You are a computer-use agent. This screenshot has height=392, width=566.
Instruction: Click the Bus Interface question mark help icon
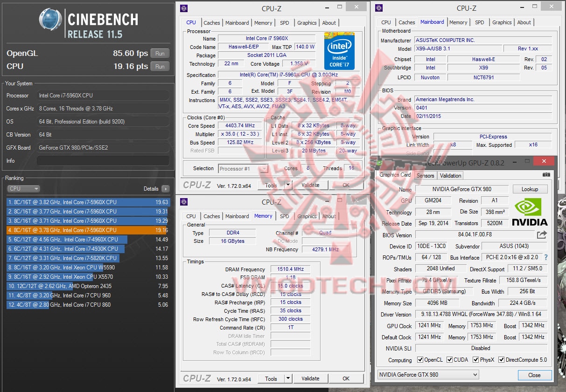[545, 257]
